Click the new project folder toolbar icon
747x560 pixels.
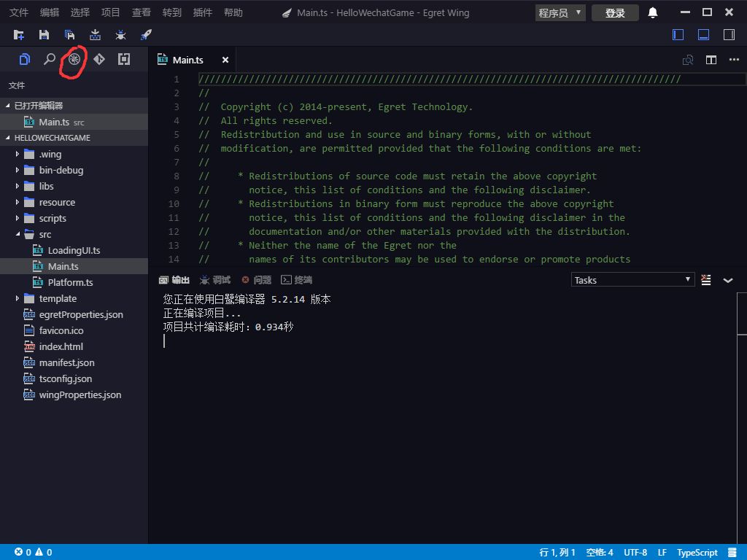(x=18, y=34)
